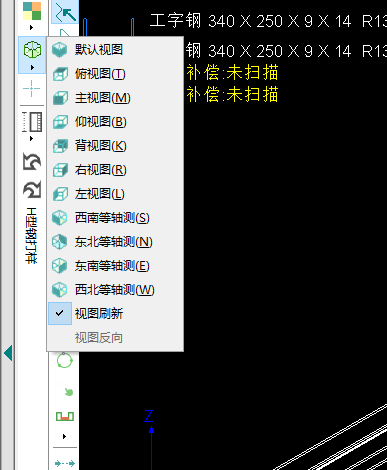Open the measure ruler tool
The width and height of the screenshot is (387, 470).
click(x=32, y=122)
